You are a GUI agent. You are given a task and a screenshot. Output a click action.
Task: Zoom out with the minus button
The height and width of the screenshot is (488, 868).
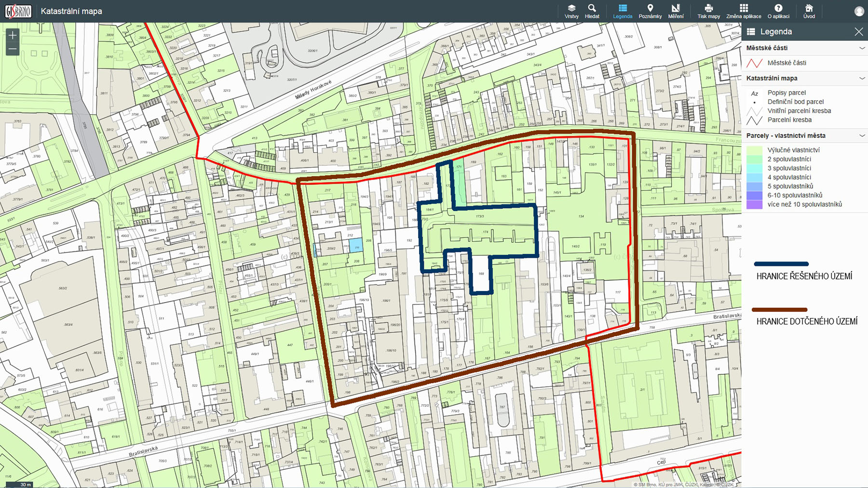pos(13,49)
